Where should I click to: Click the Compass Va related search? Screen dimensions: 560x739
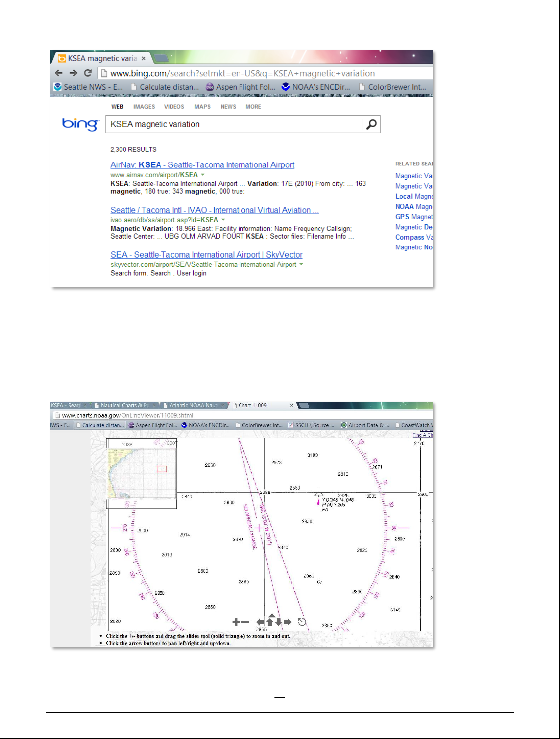click(414, 237)
